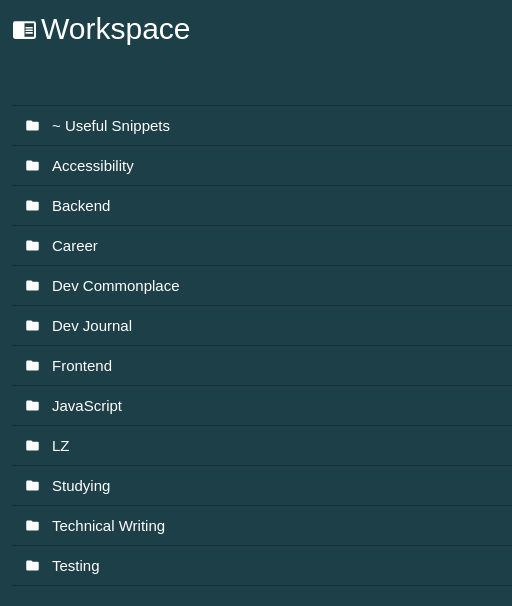Select the Studying folder

262,486
